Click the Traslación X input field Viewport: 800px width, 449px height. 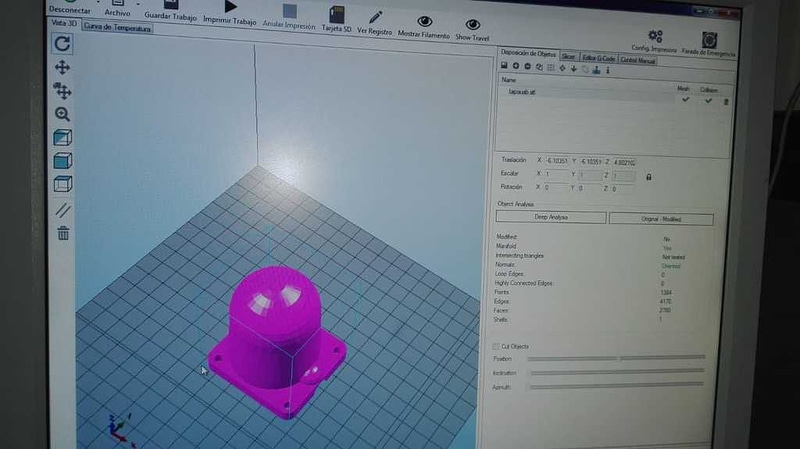[557, 161]
